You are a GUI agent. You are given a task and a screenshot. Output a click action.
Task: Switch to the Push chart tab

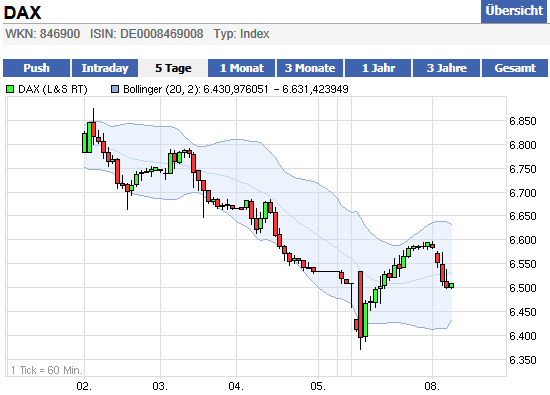[x=36, y=68]
